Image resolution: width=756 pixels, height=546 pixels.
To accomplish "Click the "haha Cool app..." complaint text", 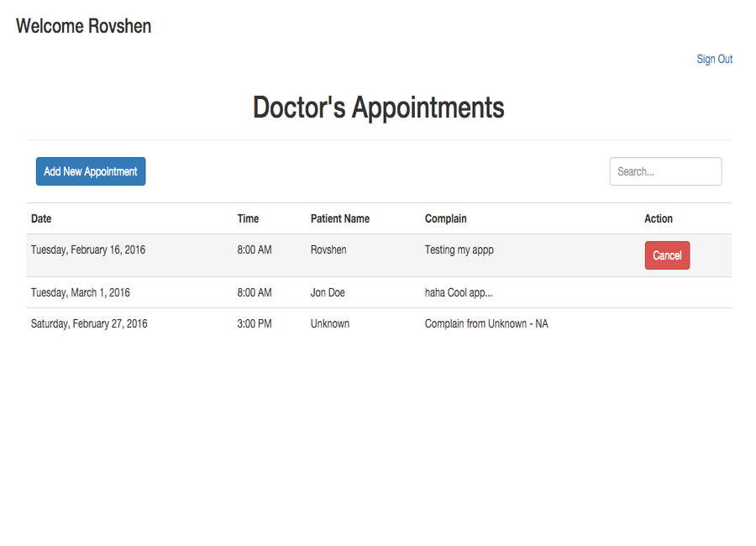I will coord(459,292).
